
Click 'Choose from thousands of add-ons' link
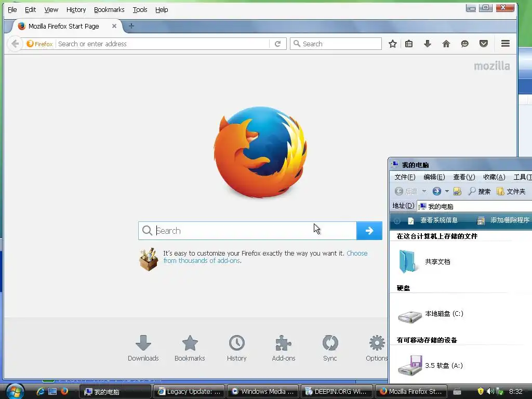265,257
